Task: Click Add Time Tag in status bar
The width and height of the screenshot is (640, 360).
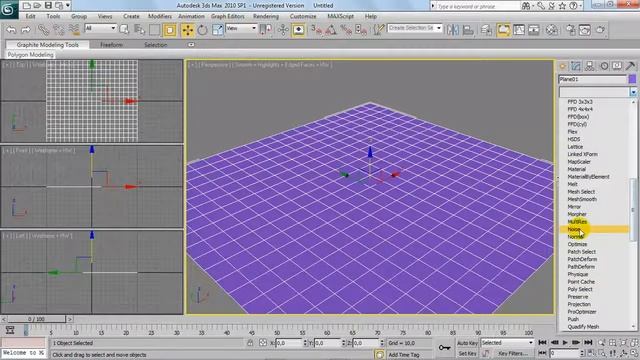Action: [404, 355]
